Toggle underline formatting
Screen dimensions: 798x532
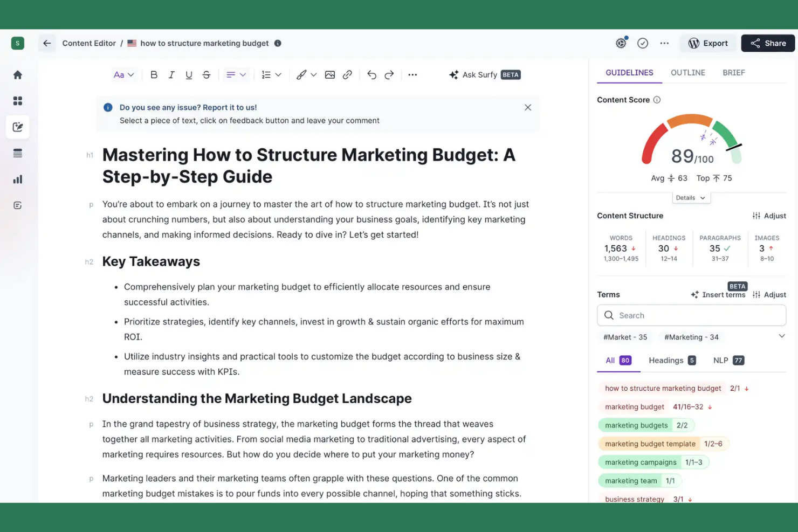coord(189,75)
